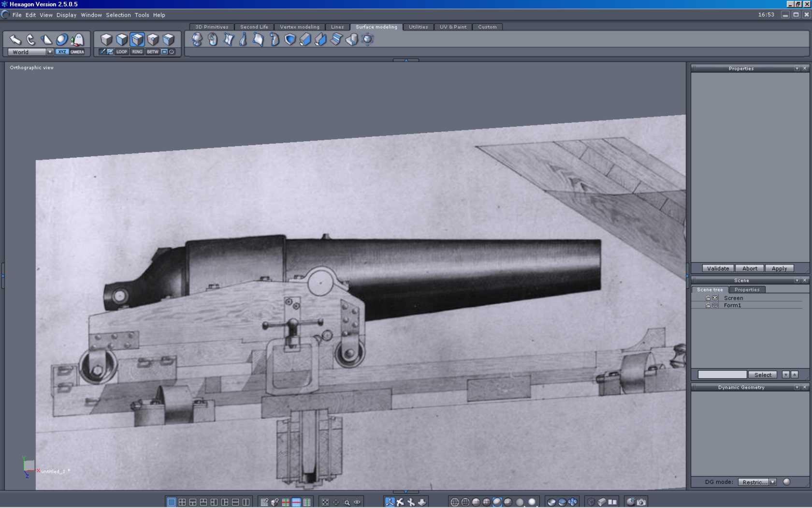Image resolution: width=812 pixels, height=508 pixels.
Task: Toggle visibility of the Screen object
Action: pyautogui.click(x=715, y=298)
